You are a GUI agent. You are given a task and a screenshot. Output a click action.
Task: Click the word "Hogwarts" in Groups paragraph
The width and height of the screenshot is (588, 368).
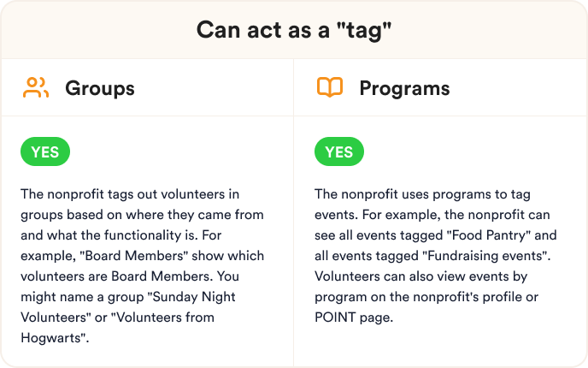point(52,338)
